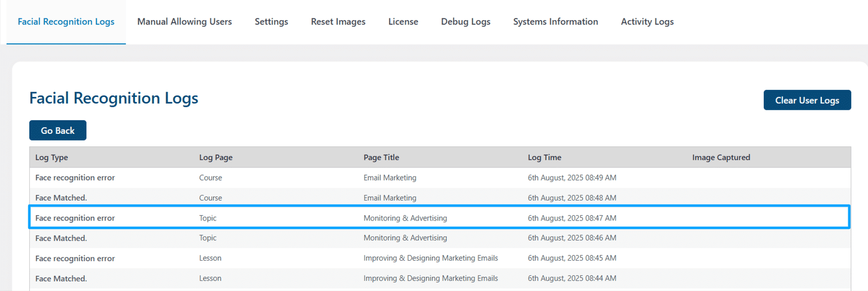Click the Log Type column header
This screenshot has width=868, height=291.
(x=52, y=158)
